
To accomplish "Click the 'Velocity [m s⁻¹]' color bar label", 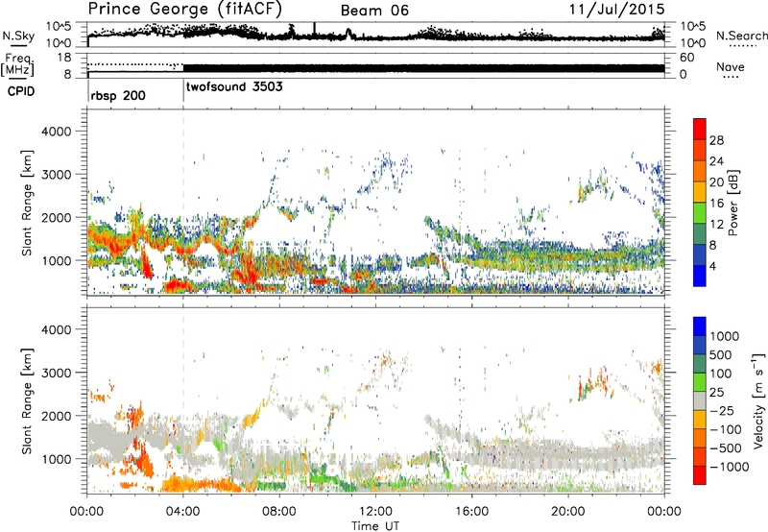I will point(758,400).
